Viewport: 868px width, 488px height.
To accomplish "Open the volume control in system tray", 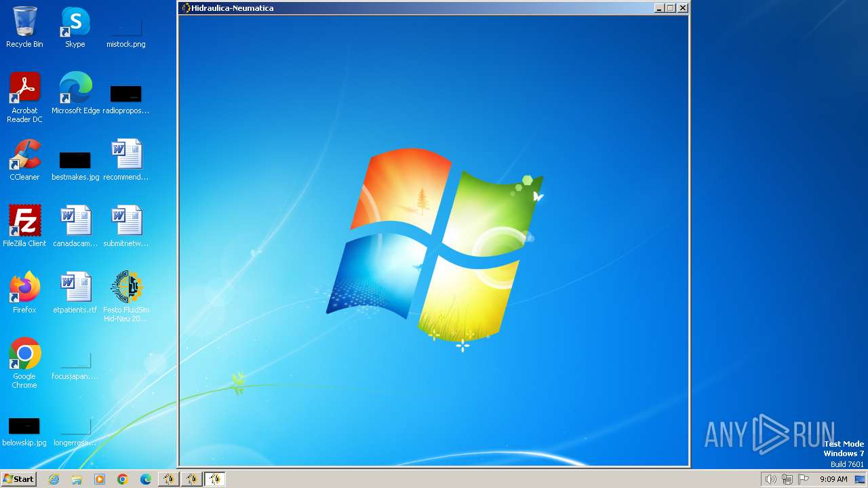I will [770, 479].
